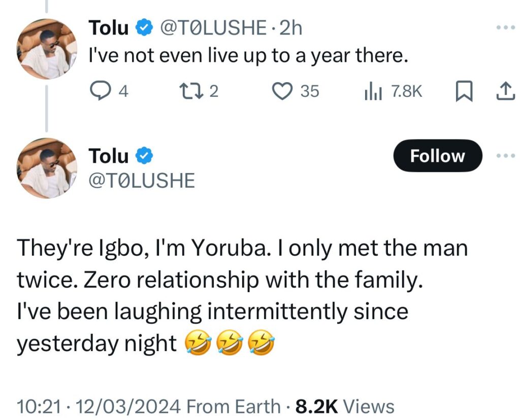Image resolution: width=520 pixels, height=420 pixels.
Task: Follow the Tolu account
Action: [437, 156]
